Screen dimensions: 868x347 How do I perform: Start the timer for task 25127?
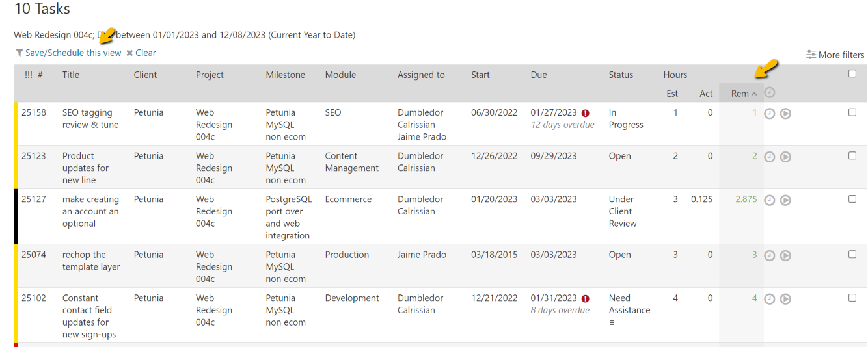click(x=785, y=200)
